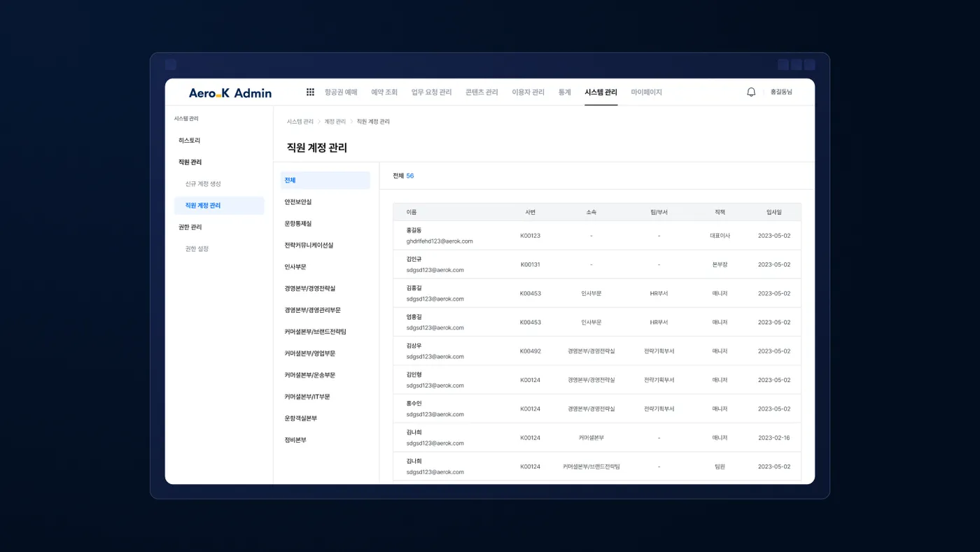Open the 항공권 예매 top menu
This screenshot has width=980, height=552.
[341, 92]
